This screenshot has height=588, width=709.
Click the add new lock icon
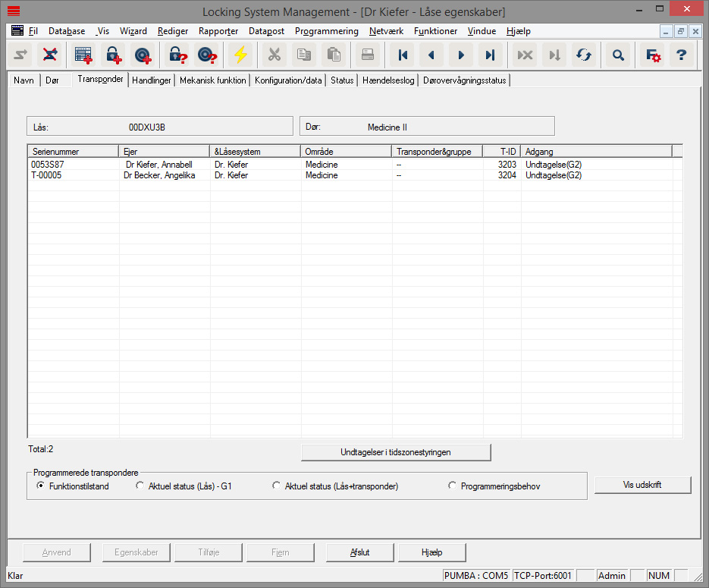[113, 55]
